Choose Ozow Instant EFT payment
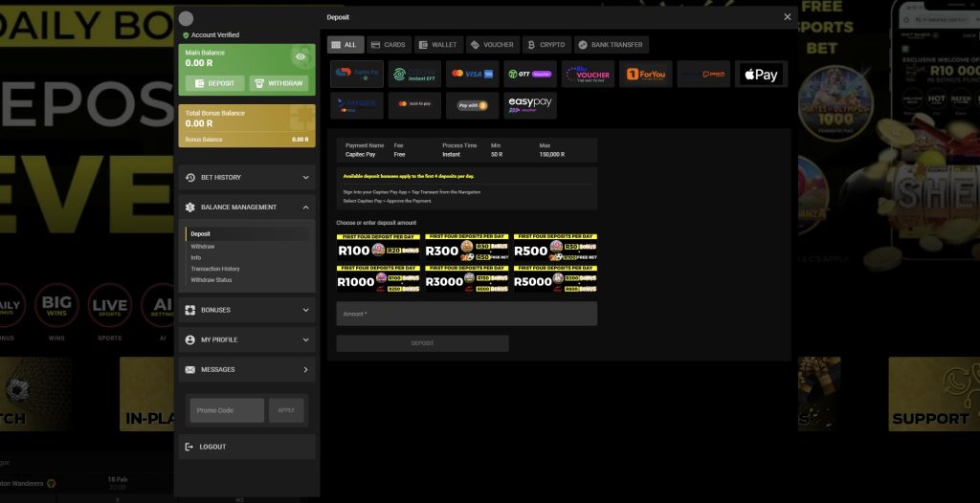 coord(414,74)
